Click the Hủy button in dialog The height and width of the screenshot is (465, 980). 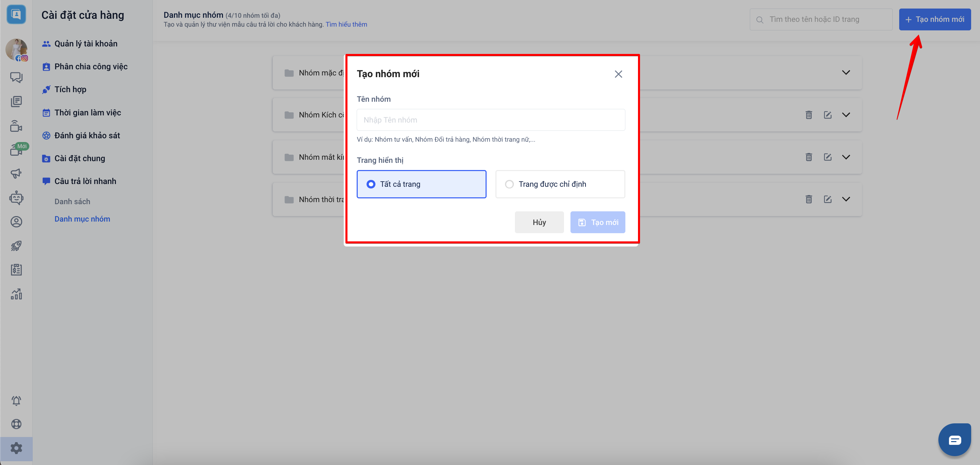[539, 222]
